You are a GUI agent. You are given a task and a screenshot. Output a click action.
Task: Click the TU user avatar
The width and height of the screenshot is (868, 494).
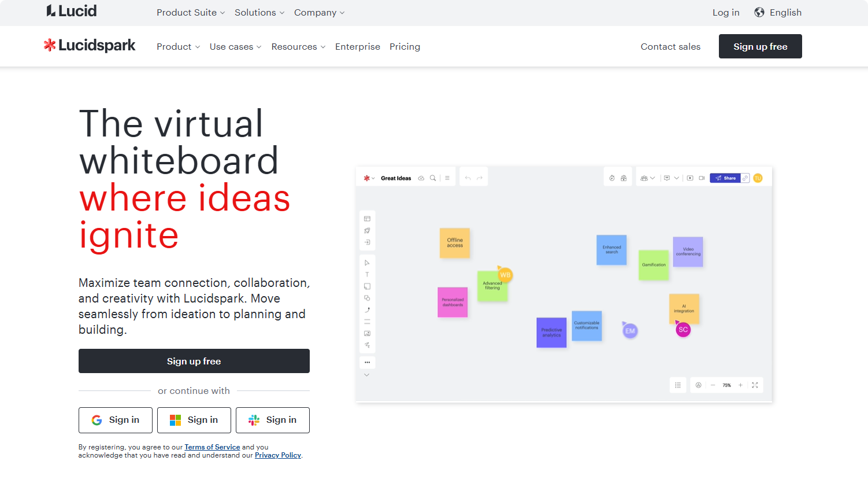[758, 178]
